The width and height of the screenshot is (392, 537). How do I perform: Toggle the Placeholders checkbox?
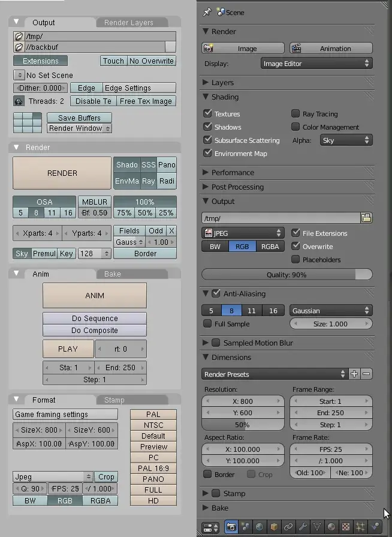coord(295,259)
